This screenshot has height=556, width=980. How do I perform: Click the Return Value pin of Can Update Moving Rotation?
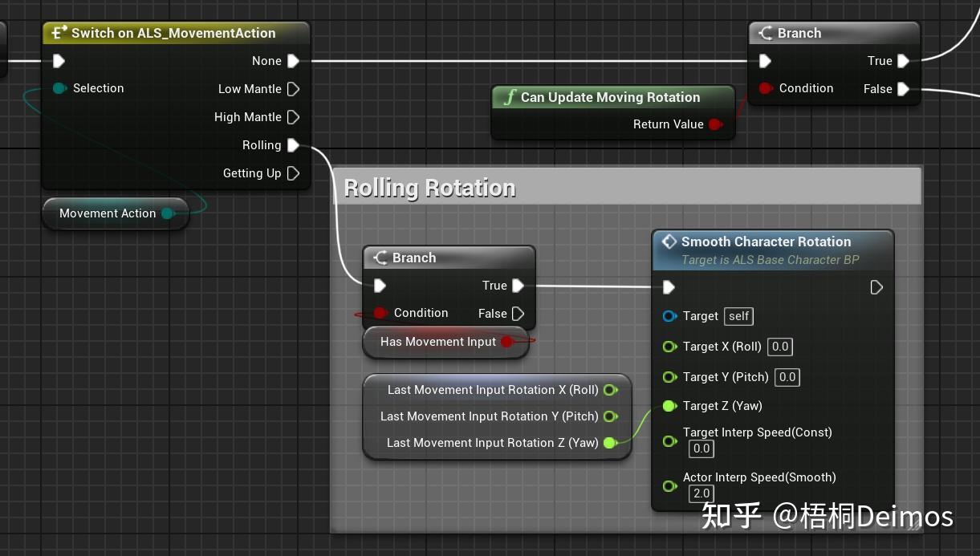pos(715,124)
